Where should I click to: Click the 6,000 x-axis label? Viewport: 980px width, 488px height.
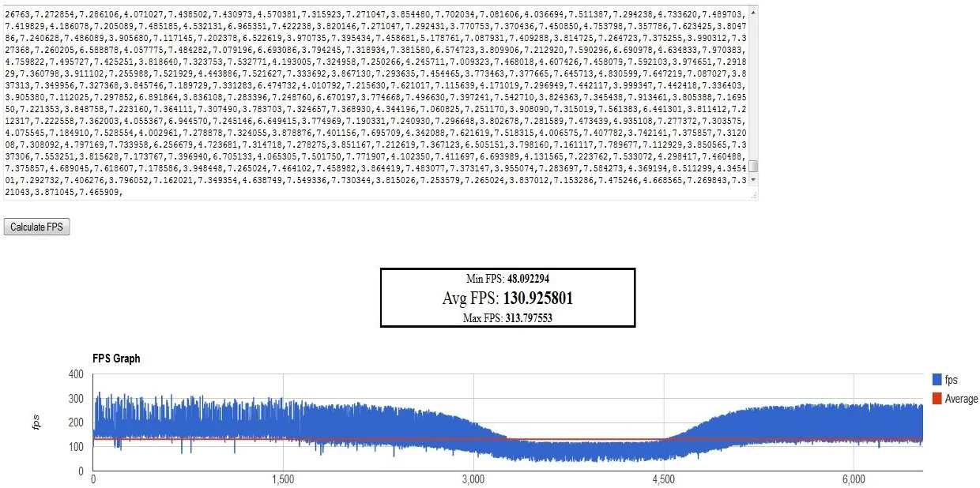(854, 480)
